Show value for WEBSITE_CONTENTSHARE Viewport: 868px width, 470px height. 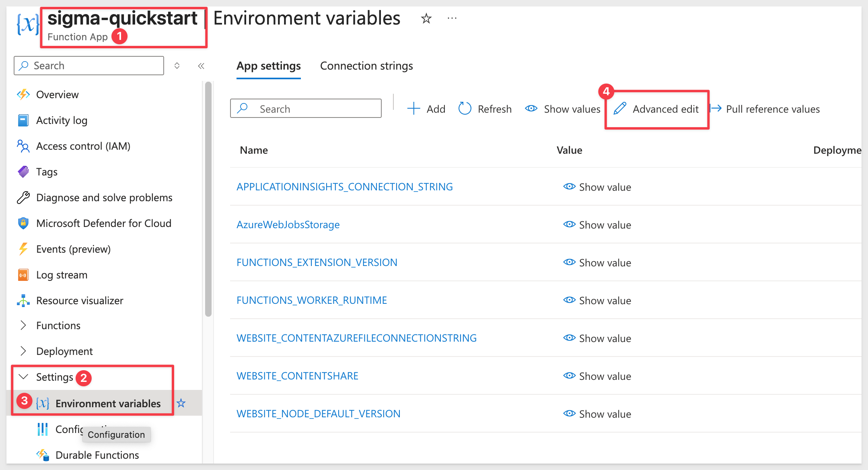(x=597, y=376)
